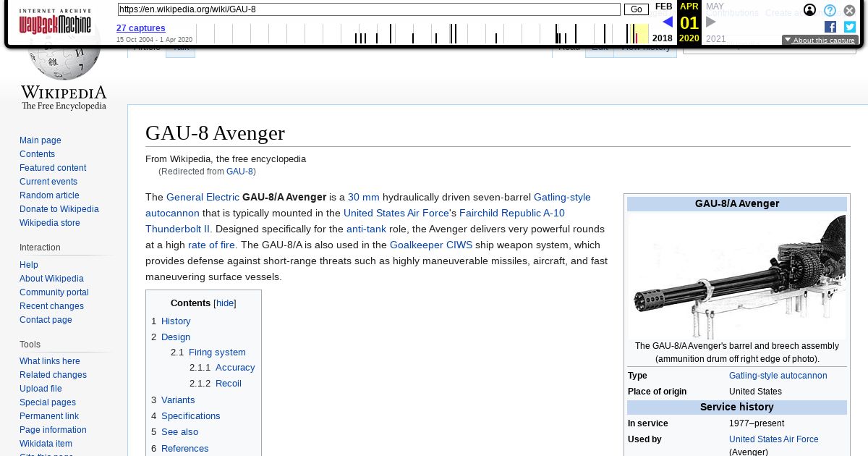Viewport: 868px width, 456px height.
Task: Follow rate of fire link
Action: [211, 245]
